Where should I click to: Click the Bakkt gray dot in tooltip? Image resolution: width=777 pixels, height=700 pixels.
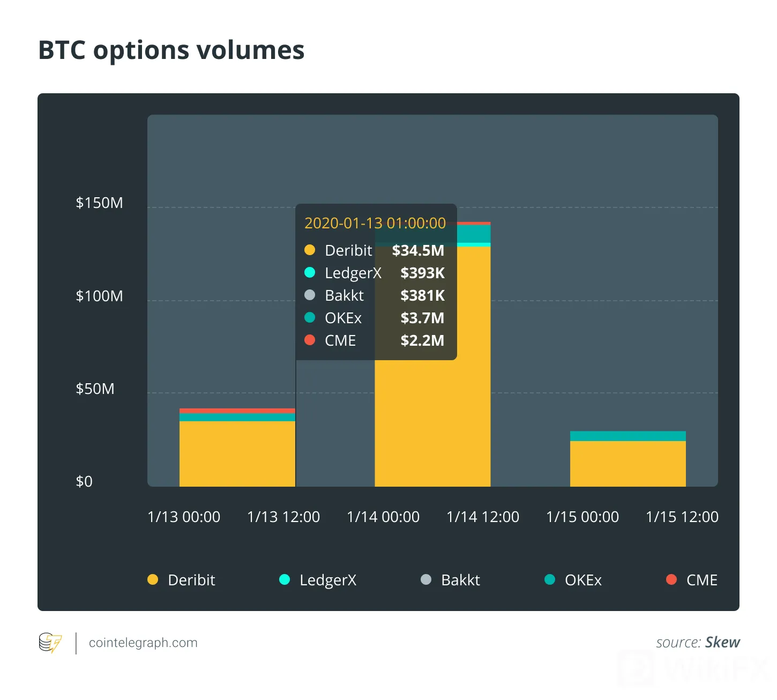pyautogui.click(x=310, y=295)
